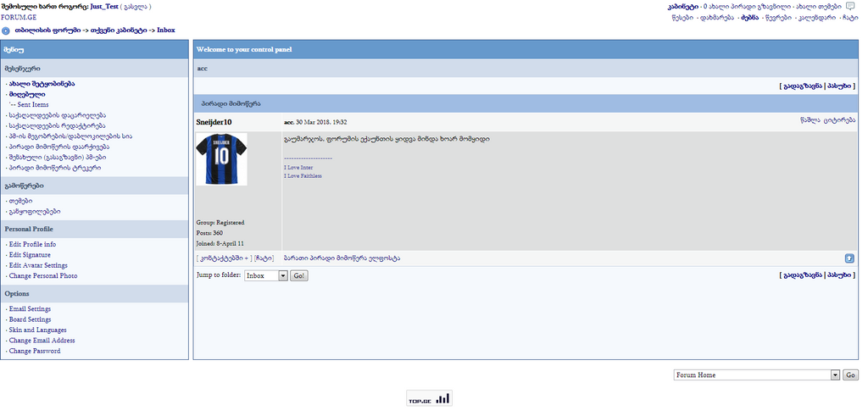This screenshot has height=416, width=868.
Task: Open პირადი მიმოწერის ტრეკერი
Action: 55,168
